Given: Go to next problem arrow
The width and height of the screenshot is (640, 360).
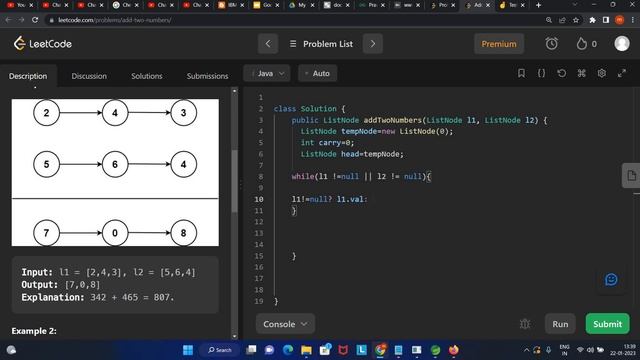Looking at the screenshot, I should [373, 44].
